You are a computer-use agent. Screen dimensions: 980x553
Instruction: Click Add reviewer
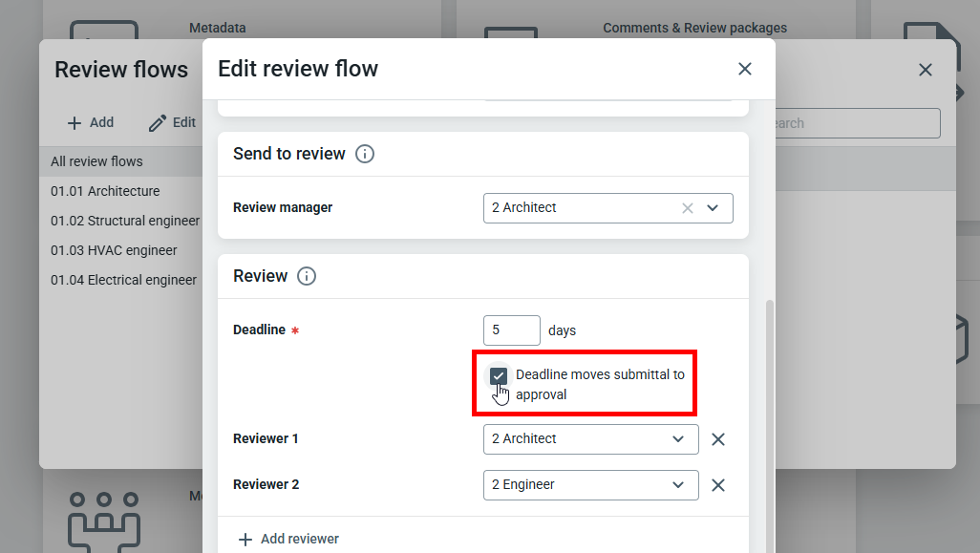pyautogui.click(x=288, y=539)
